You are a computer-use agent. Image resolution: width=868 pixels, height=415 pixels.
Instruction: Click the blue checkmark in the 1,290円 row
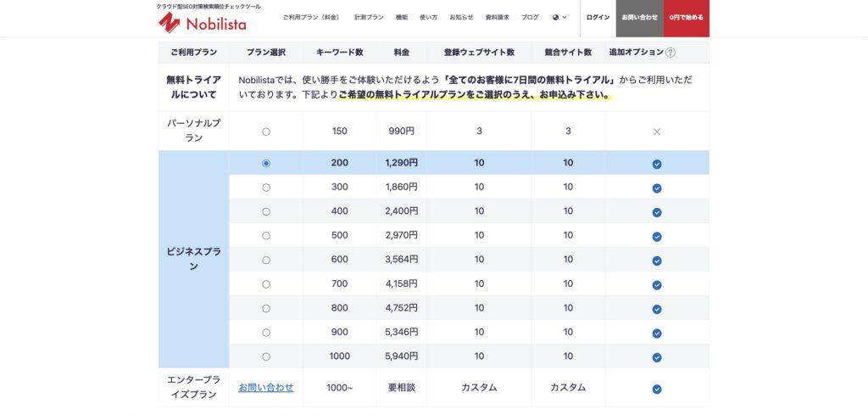click(x=657, y=164)
